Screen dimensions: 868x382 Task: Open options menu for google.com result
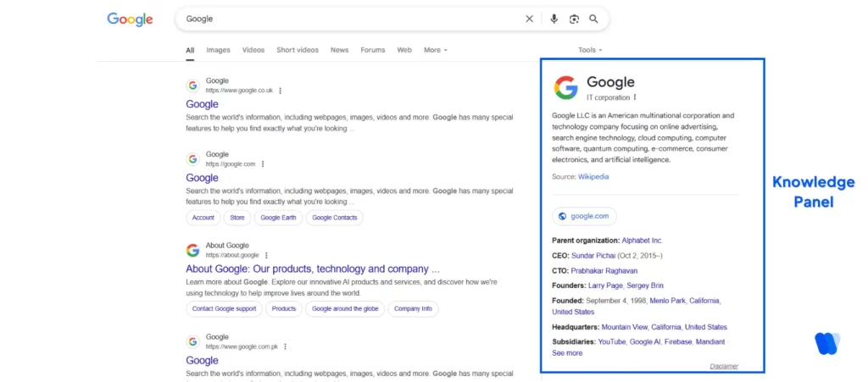pyautogui.click(x=263, y=164)
